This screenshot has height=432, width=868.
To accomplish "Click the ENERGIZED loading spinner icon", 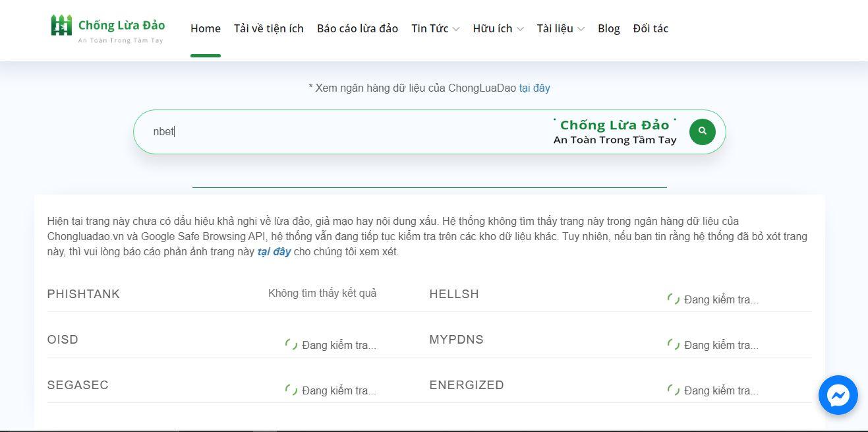I will (673, 390).
